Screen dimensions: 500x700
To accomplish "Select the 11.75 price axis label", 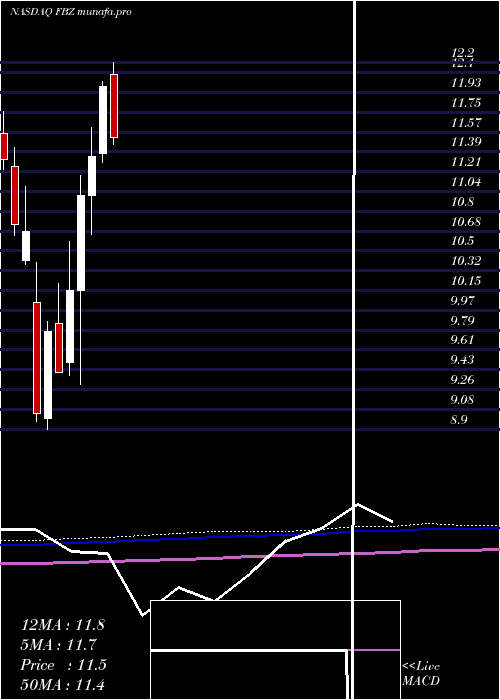I will coord(466,103).
